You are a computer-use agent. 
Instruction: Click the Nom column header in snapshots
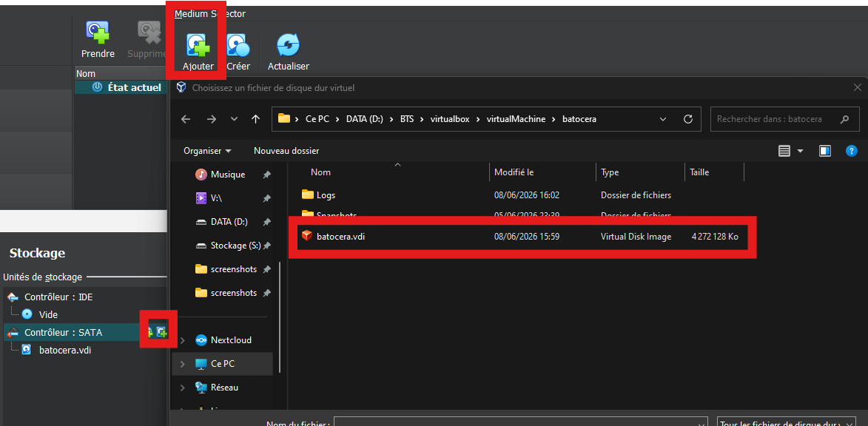pyautogui.click(x=121, y=73)
